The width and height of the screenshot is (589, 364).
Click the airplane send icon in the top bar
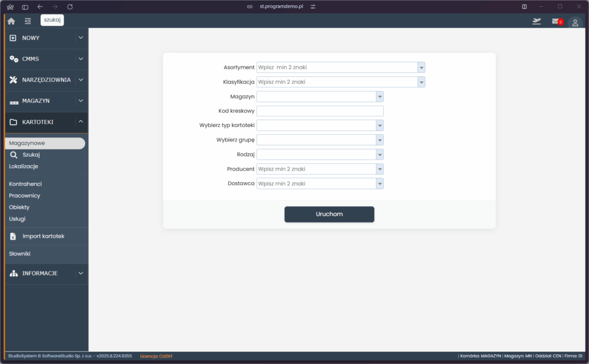[536, 21]
